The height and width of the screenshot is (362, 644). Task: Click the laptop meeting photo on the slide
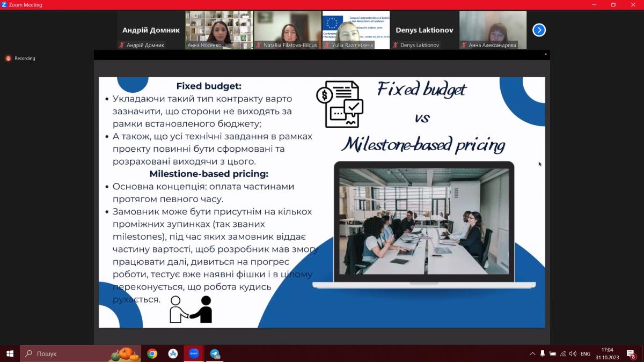pyautogui.click(x=424, y=221)
